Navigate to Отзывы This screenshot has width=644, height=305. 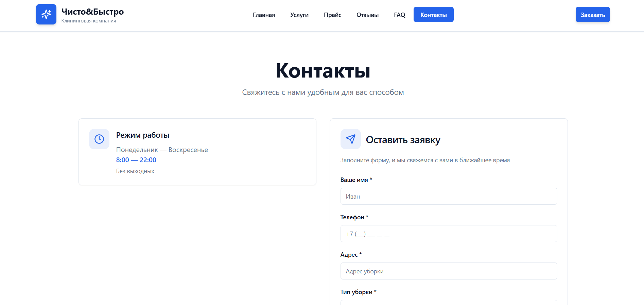click(x=367, y=15)
